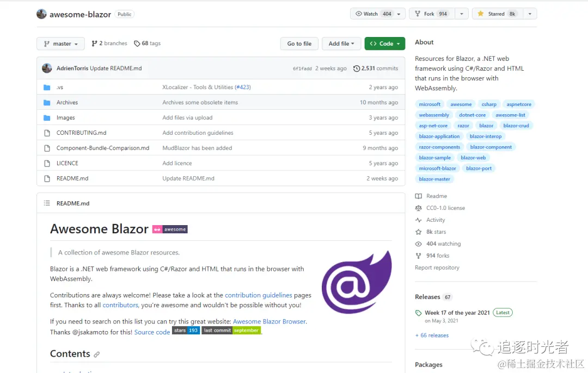Click the Fork 914 button
Viewport: 588px width, 373px height.
(432, 14)
